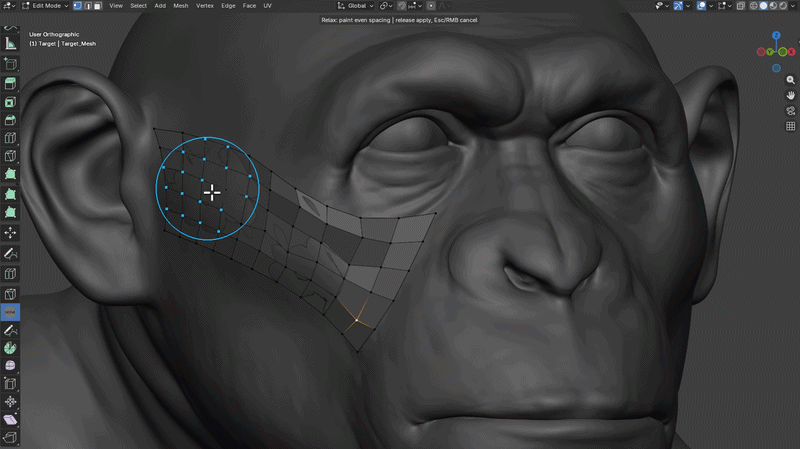This screenshot has height=449, width=800.
Task: Select the Spin tool
Action: pyautogui.click(x=10, y=348)
